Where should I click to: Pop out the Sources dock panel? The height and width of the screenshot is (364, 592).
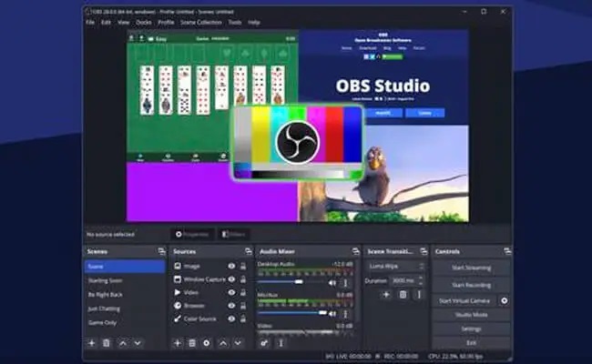coord(249,251)
